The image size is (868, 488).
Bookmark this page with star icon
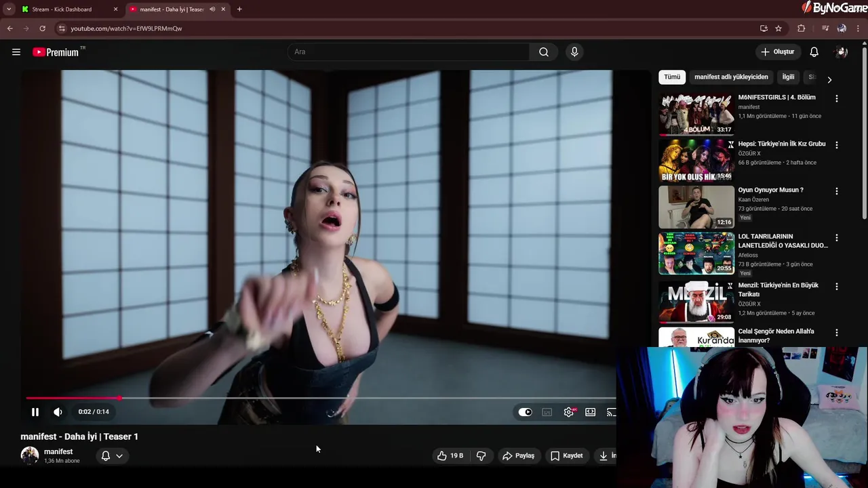point(778,28)
